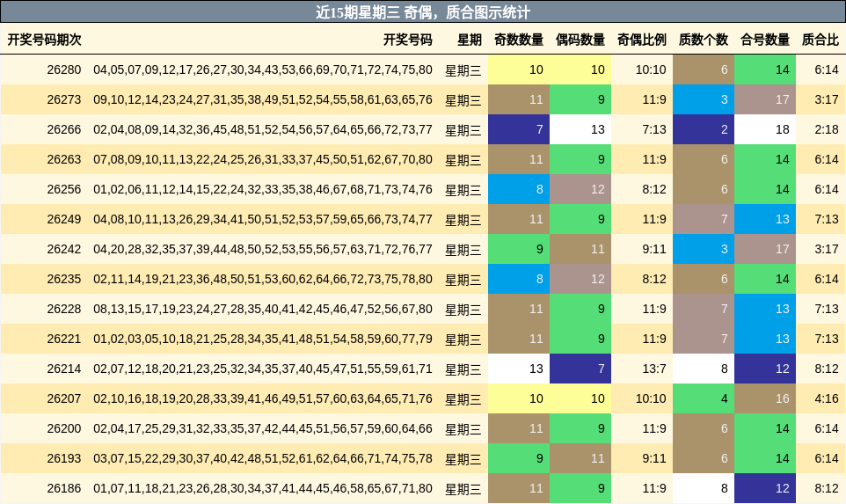Viewport: 846px width, 504px height.
Task: Select issue number 26235
Action: [63, 279]
